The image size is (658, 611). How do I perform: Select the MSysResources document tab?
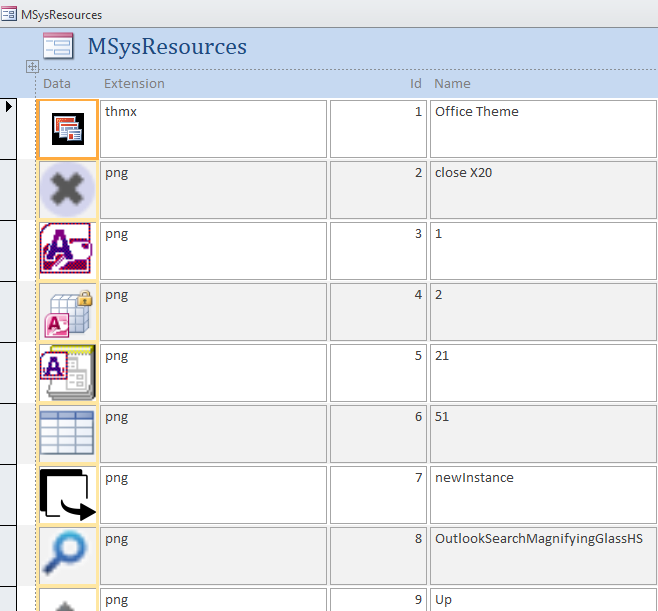click(51, 15)
